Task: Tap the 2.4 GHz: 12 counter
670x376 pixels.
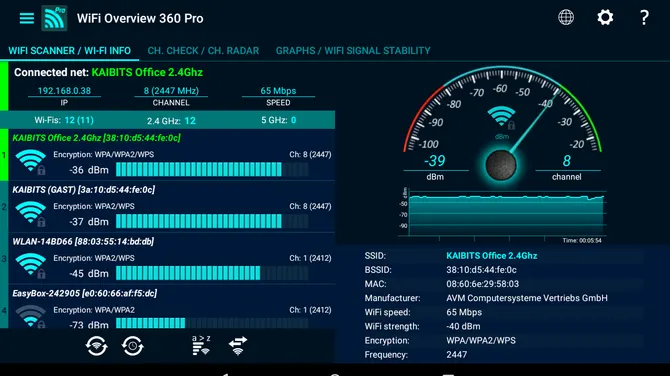Action: (171, 120)
